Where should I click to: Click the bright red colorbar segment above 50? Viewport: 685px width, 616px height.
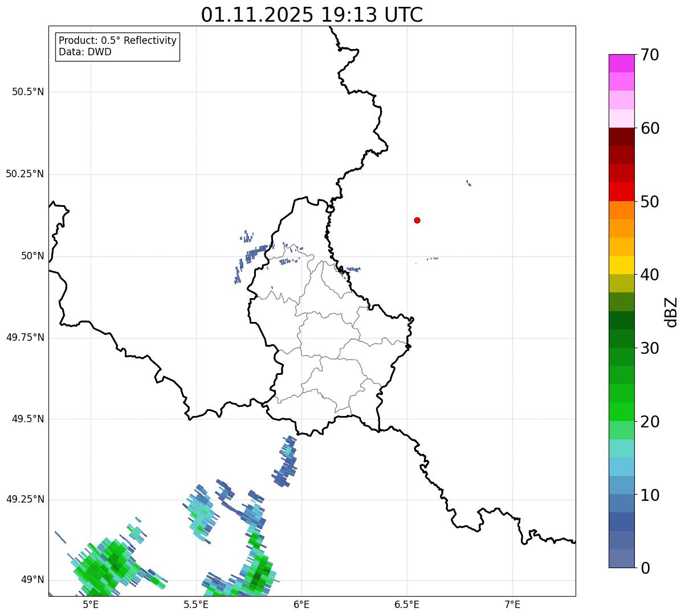[621, 191]
